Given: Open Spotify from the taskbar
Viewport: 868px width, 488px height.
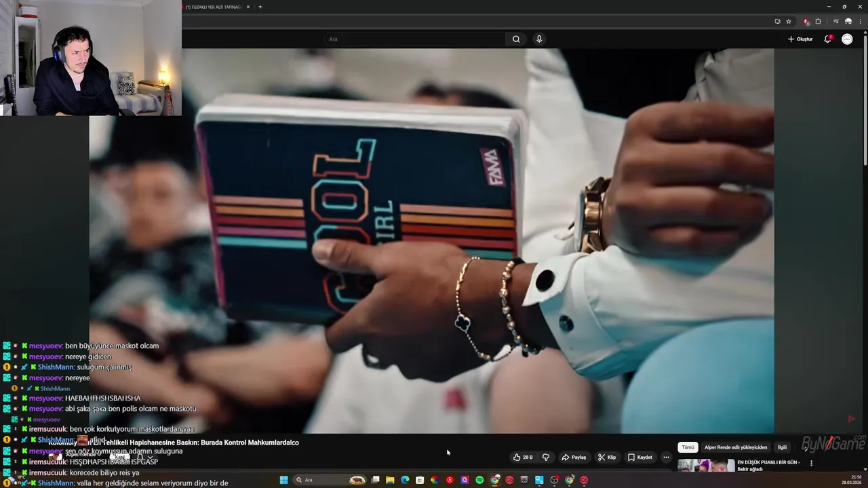Looking at the screenshot, I should 479,480.
